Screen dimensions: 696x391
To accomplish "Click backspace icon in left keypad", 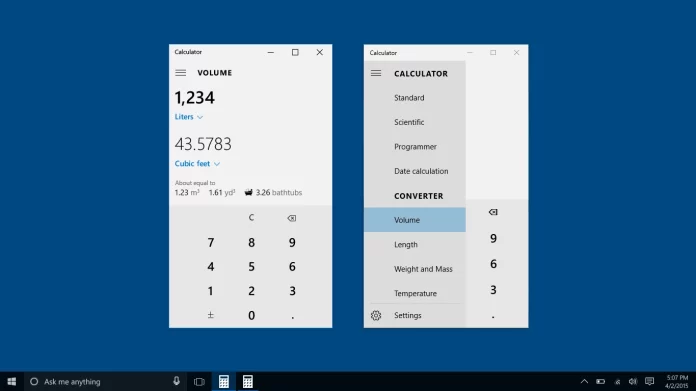I will [x=292, y=218].
